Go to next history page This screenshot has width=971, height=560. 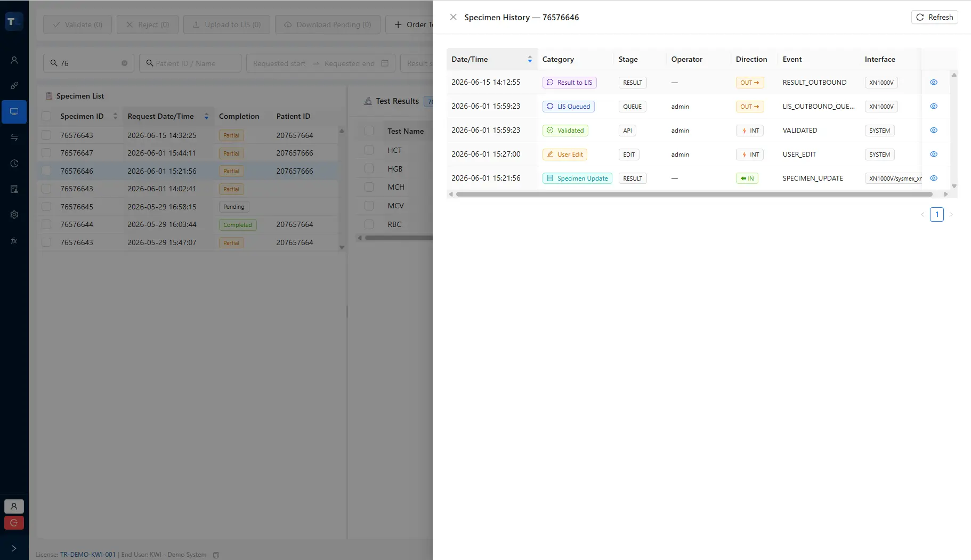point(951,214)
